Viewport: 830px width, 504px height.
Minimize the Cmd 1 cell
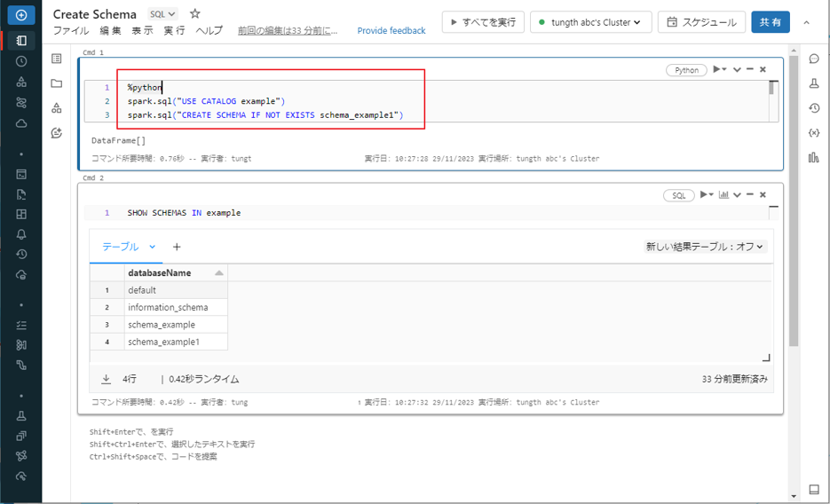tap(750, 69)
